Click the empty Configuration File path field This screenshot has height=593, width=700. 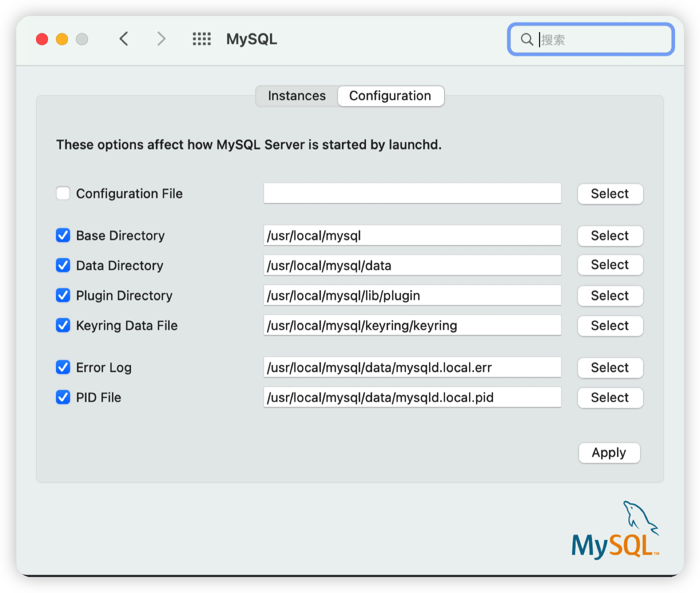click(x=412, y=194)
